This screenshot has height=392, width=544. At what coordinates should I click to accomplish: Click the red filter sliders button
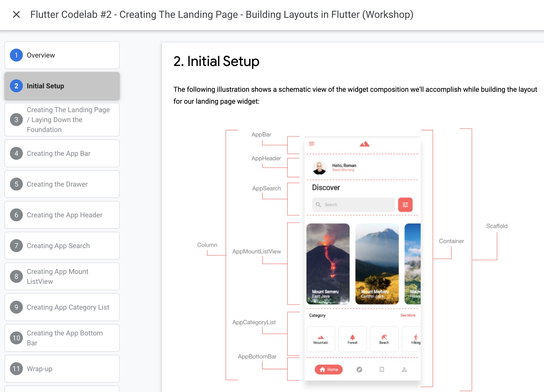(405, 205)
